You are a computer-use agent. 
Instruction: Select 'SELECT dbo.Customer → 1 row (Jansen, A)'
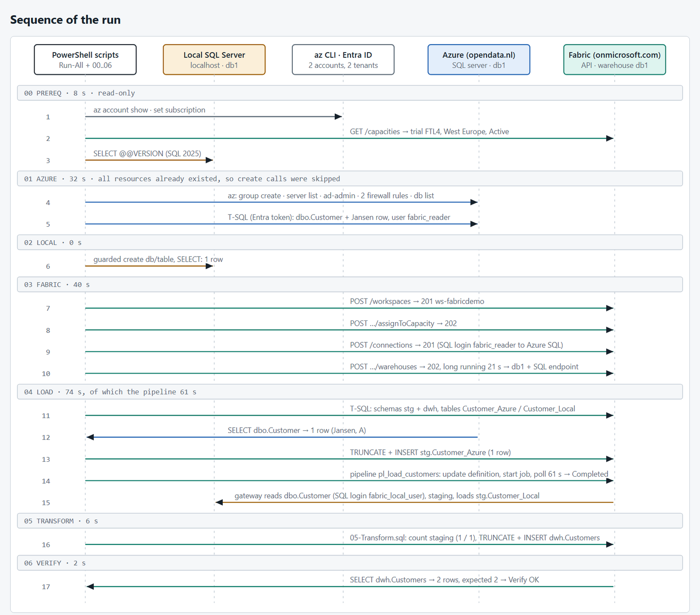tap(297, 430)
